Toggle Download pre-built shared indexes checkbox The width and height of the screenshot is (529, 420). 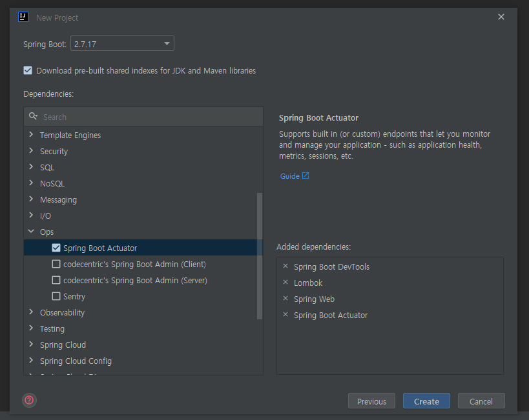(28, 70)
